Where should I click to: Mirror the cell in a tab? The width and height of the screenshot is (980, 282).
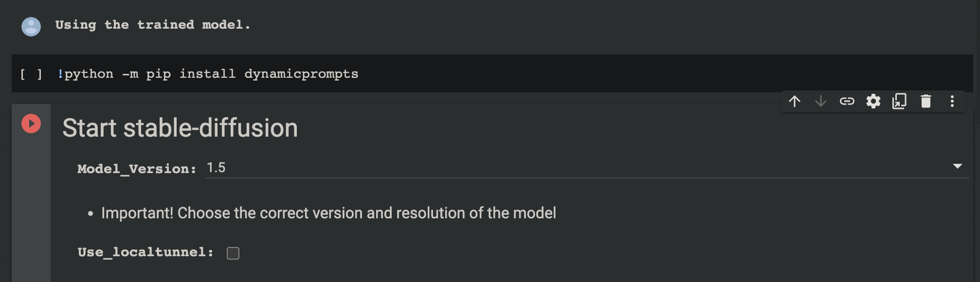pos(899,102)
